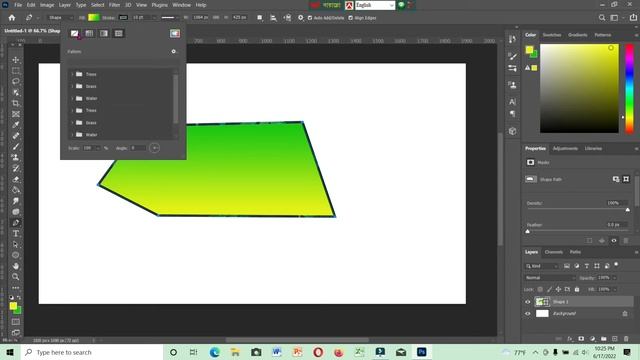Screen dimensions: 640x360
Task: Open stroke line type dropdown
Action: (169, 18)
